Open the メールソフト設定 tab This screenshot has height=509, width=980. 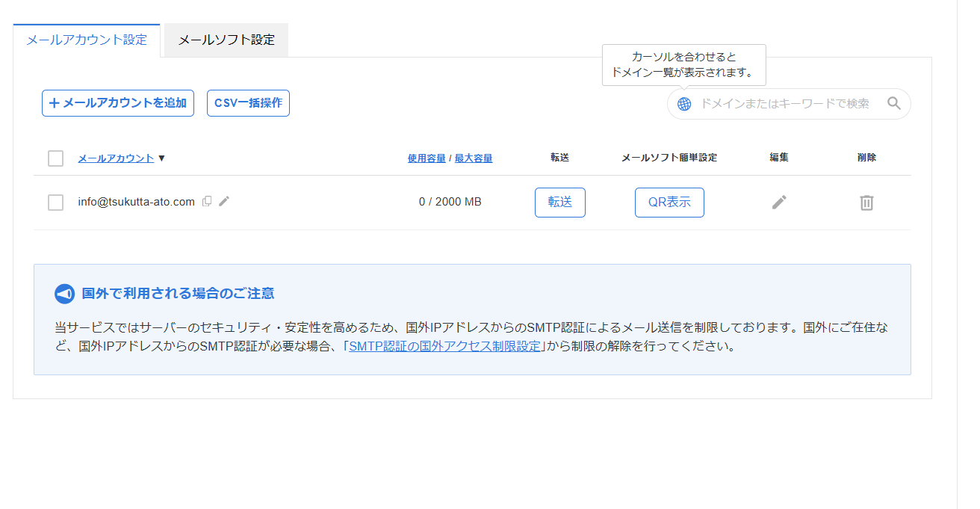[x=226, y=40]
